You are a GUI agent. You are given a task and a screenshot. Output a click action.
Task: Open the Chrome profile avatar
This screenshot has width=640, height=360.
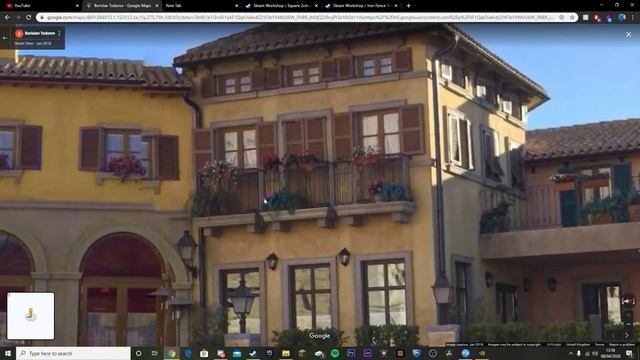click(x=622, y=18)
